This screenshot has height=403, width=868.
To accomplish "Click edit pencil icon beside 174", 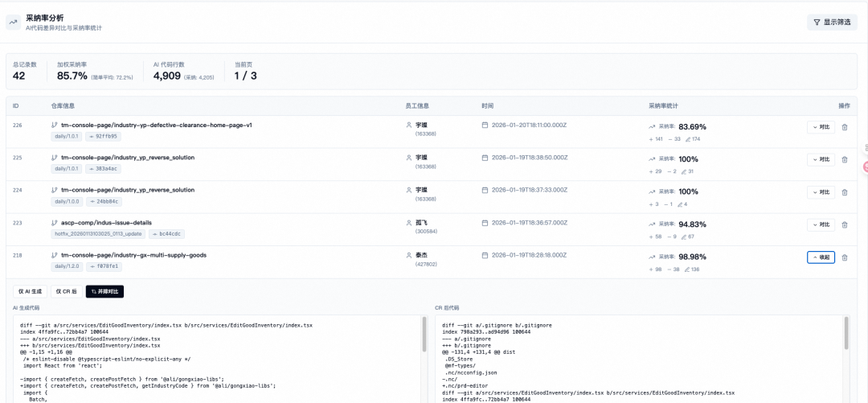I will pos(687,138).
